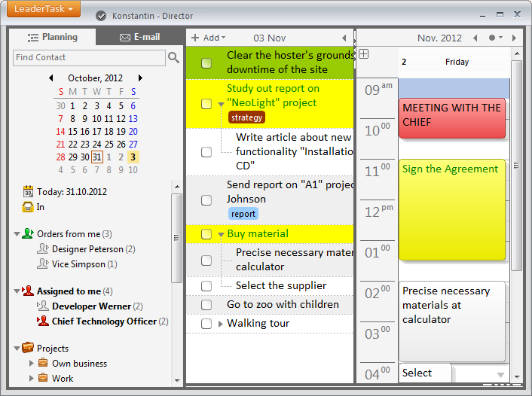This screenshot has height=396, width=532.
Task: Click next month arrow in mini calendar
Action: [140, 78]
